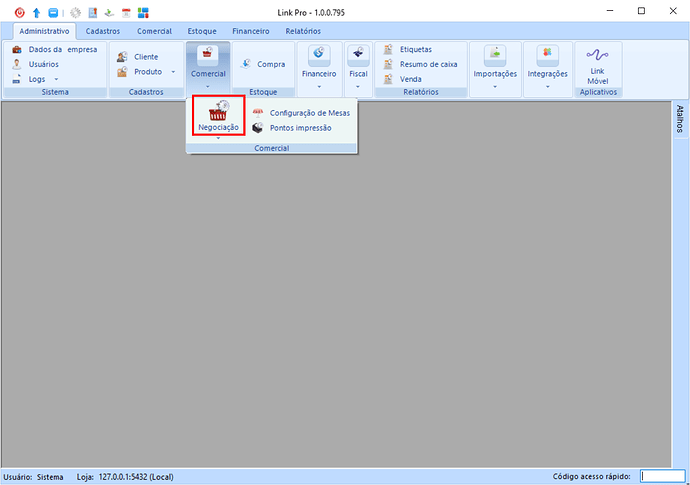The height and width of the screenshot is (485, 690).
Task: Open the Compra stock button
Action: click(x=263, y=64)
